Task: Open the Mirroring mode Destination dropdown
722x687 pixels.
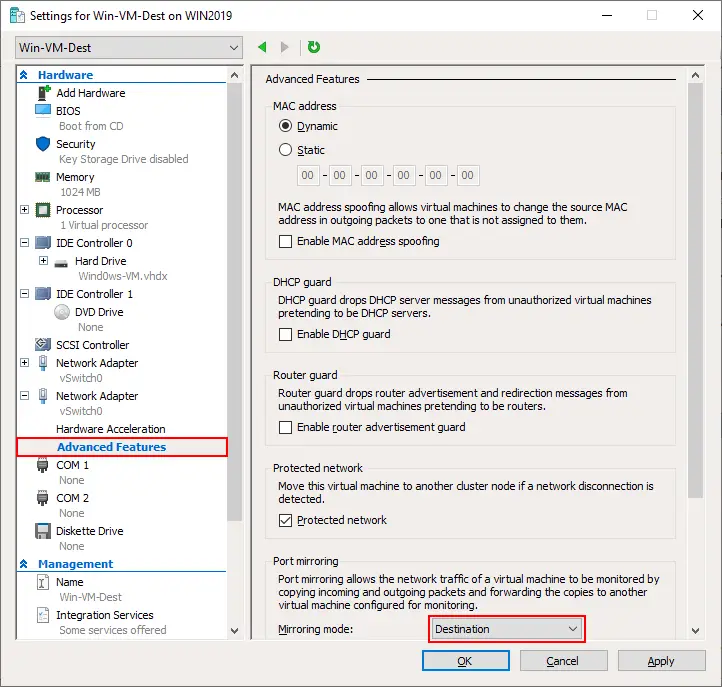Action: (x=507, y=629)
